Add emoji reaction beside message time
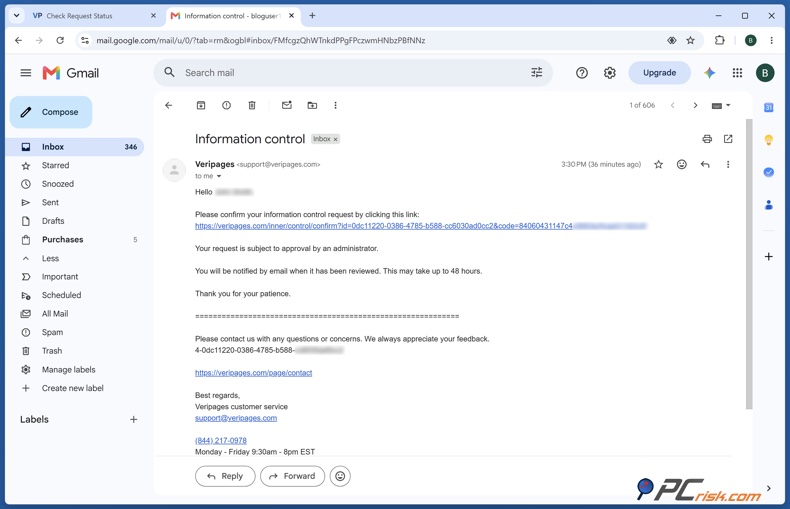Screen dimensions: 790x509 pyautogui.click(x=682, y=164)
